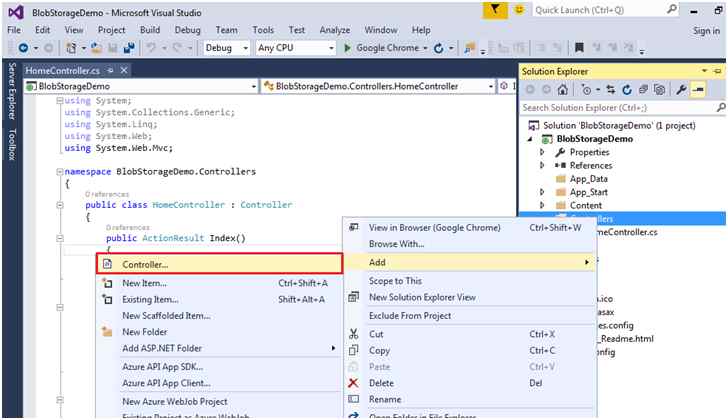Click the Undo toolbar icon
This screenshot has height=420, width=728.
151,48
